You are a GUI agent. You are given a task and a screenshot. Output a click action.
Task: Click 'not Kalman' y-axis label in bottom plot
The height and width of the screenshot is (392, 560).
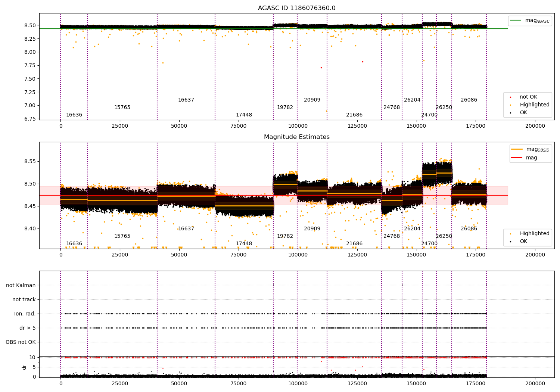(x=21, y=285)
